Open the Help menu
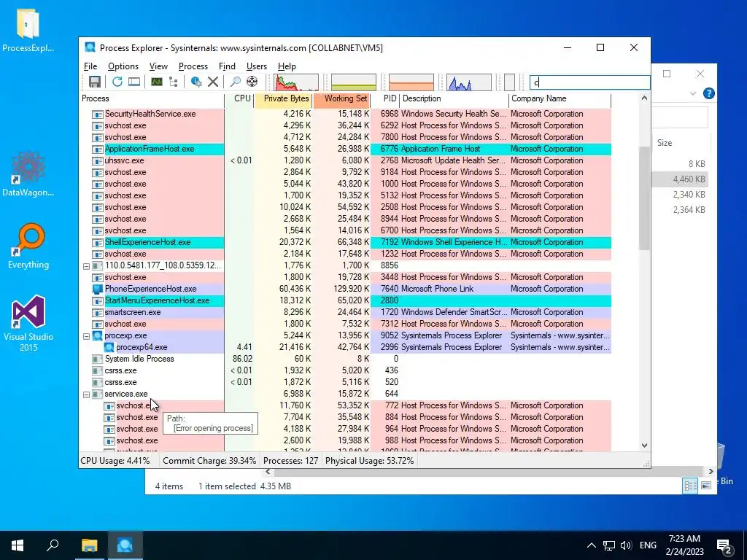This screenshot has width=747, height=560. (x=287, y=66)
